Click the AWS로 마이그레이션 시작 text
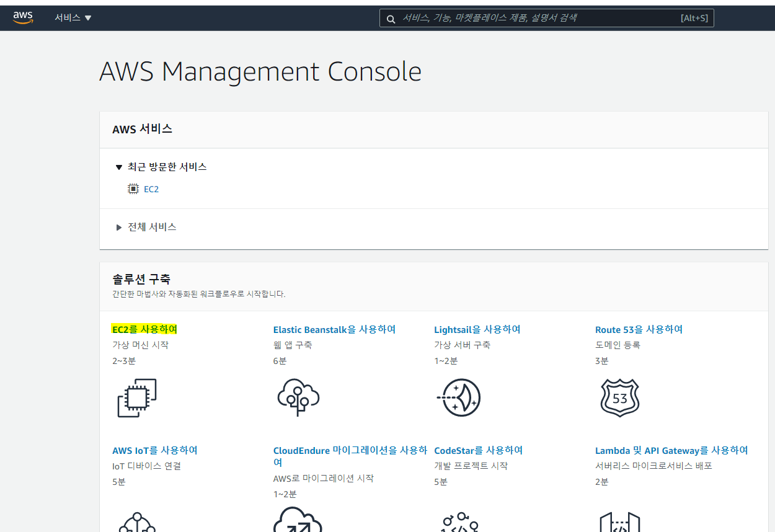775x532 pixels. 324,478
